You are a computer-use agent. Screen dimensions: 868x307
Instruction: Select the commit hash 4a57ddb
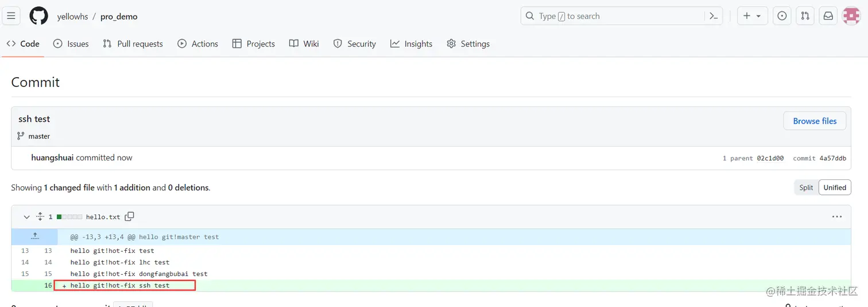pos(832,158)
